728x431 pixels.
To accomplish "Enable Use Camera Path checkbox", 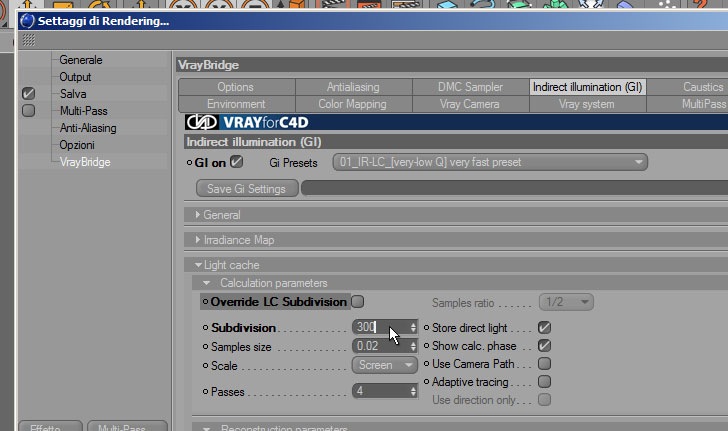I will pyautogui.click(x=544, y=363).
